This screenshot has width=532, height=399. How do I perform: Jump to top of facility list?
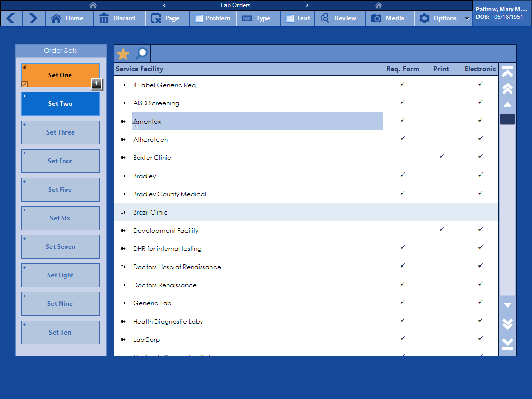tap(508, 72)
